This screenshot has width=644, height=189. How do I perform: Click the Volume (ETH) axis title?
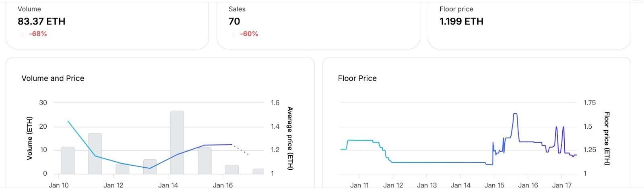click(29, 138)
